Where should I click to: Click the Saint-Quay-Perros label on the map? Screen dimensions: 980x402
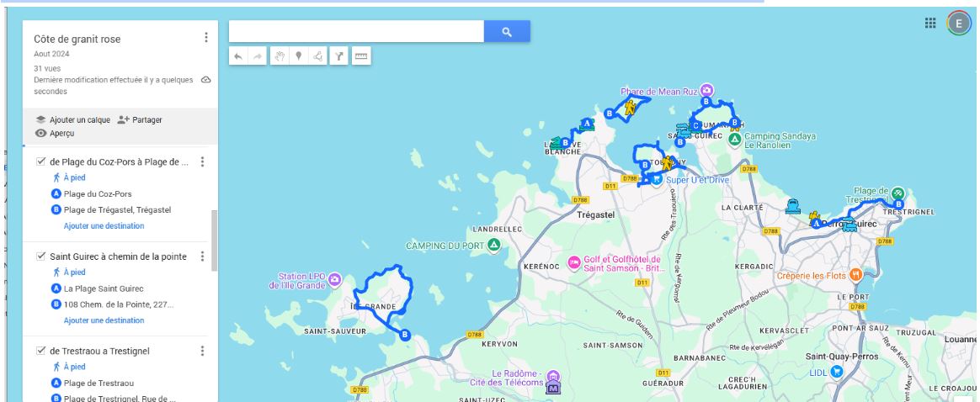point(842,357)
